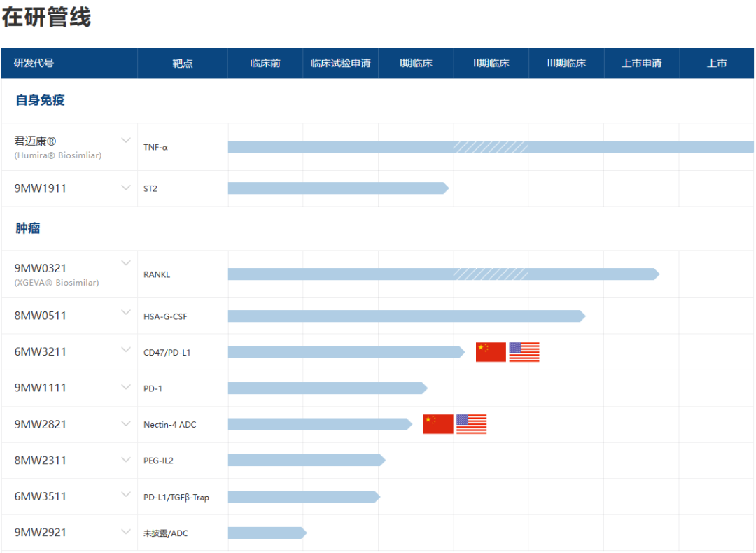This screenshot has width=756, height=553.
Task: Click the Humira® Biosimliar subtitle
Action: coord(58,155)
